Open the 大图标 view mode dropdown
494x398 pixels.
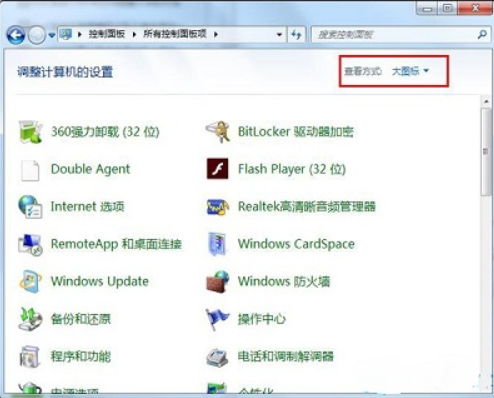tap(410, 71)
